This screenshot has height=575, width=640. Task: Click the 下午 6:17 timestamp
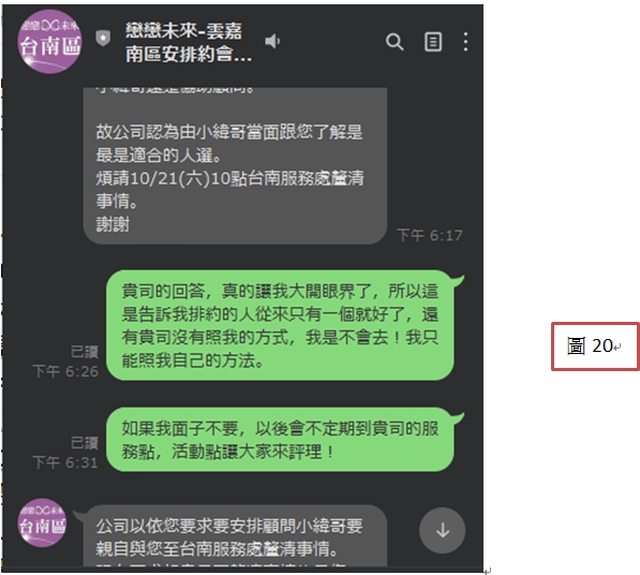(429, 235)
